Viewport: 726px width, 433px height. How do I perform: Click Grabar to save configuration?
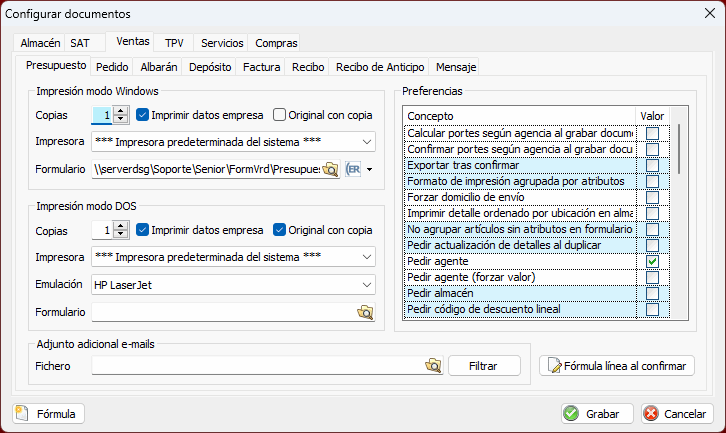pos(597,414)
